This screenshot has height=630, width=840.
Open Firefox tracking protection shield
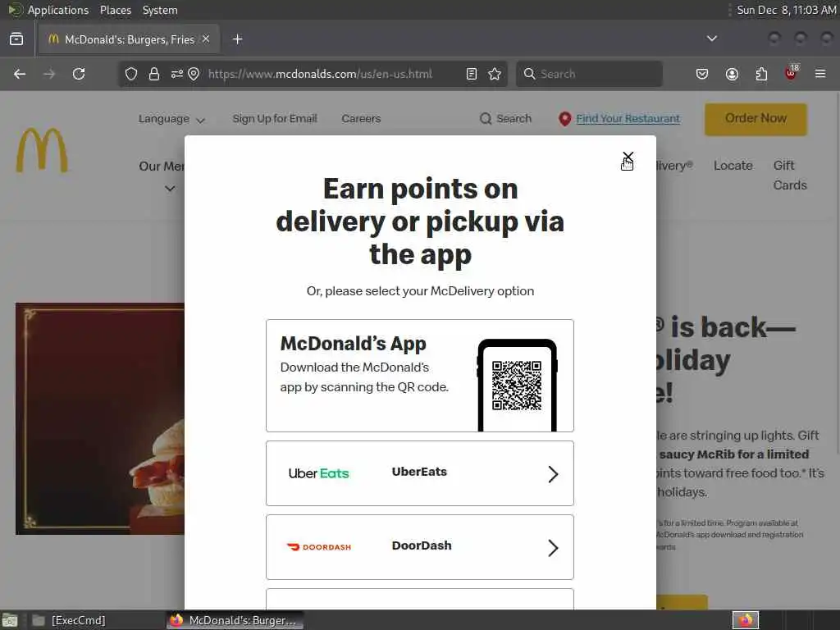point(131,74)
